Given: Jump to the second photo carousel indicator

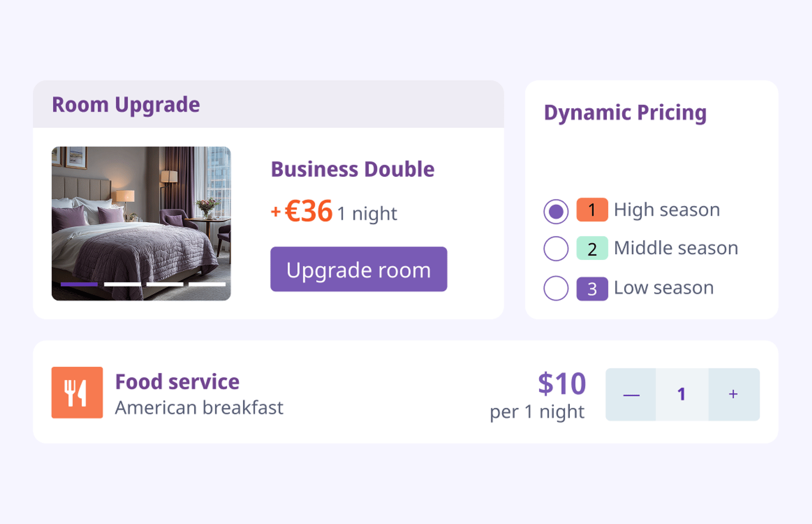Looking at the screenshot, I should coord(122,284).
